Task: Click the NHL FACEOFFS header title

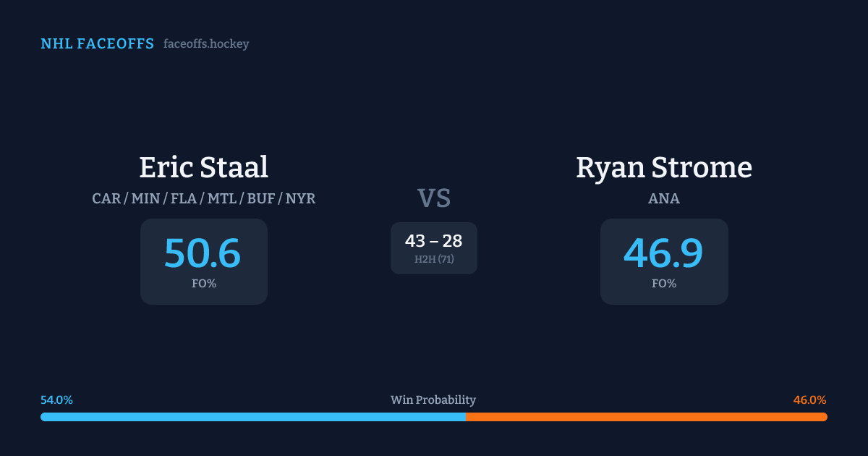Action: click(x=97, y=44)
